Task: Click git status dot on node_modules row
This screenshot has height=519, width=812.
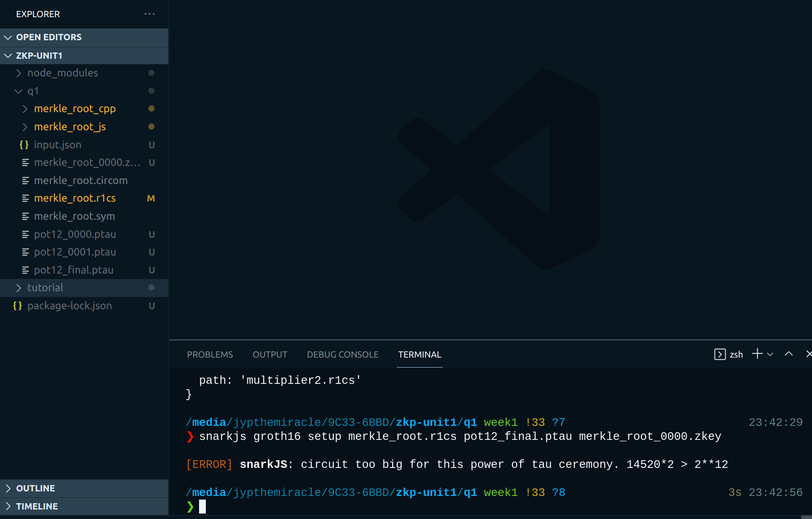Action: click(152, 73)
